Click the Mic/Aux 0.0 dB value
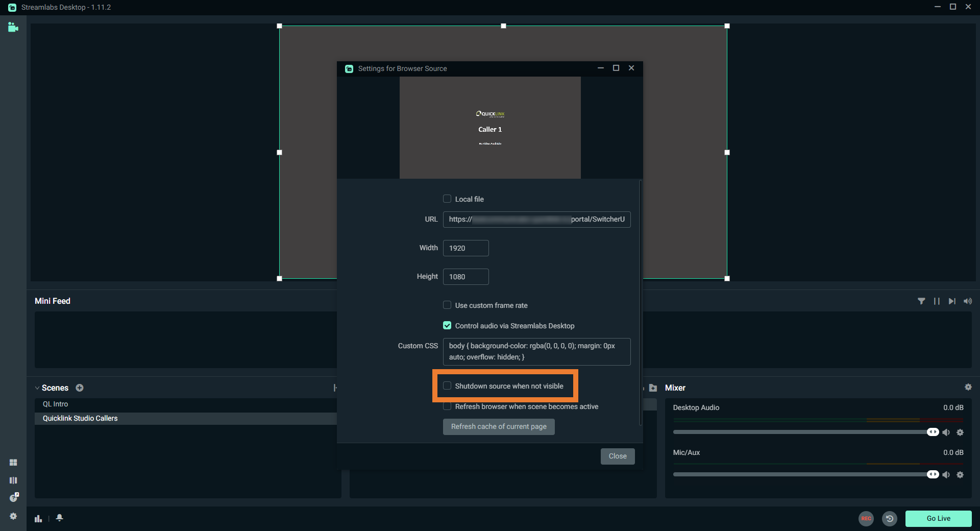Viewport: 980px width, 531px height. tap(953, 453)
